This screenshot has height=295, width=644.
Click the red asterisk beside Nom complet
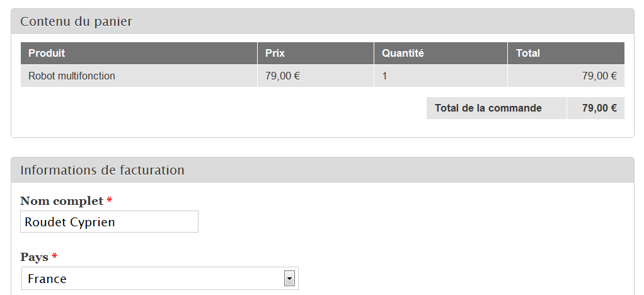(110, 201)
